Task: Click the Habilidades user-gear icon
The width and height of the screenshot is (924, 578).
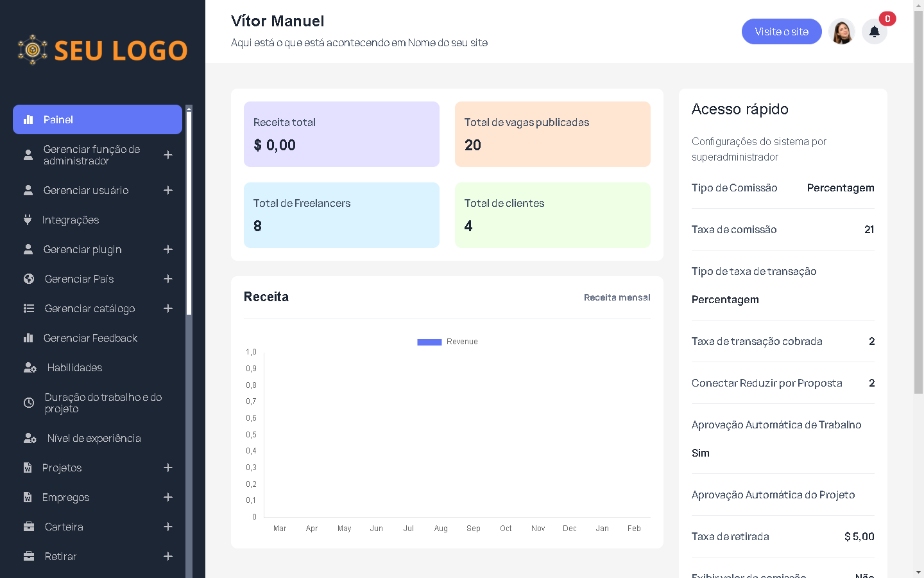Action: coord(30,367)
